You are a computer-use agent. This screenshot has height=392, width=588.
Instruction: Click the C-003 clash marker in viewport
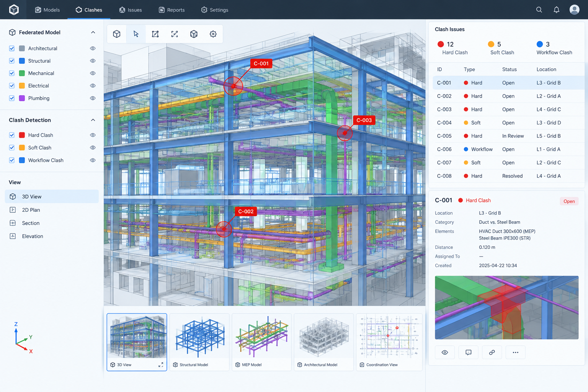point(345,133)
